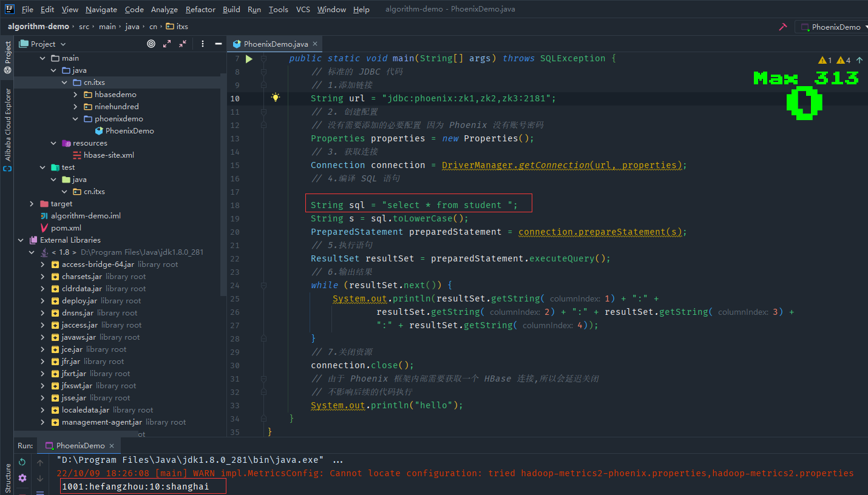Click the src breadcrumb
Screen dimensions: 868x495
(84, 27)
